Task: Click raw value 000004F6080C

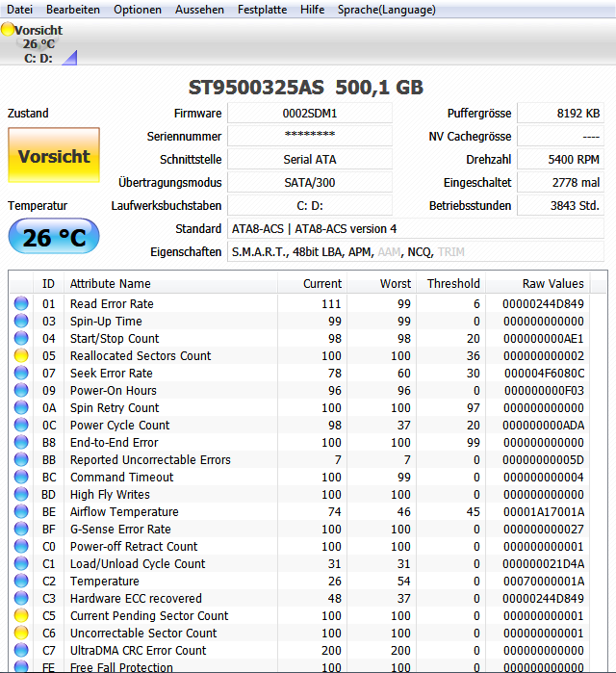Action: pos(544,373)
